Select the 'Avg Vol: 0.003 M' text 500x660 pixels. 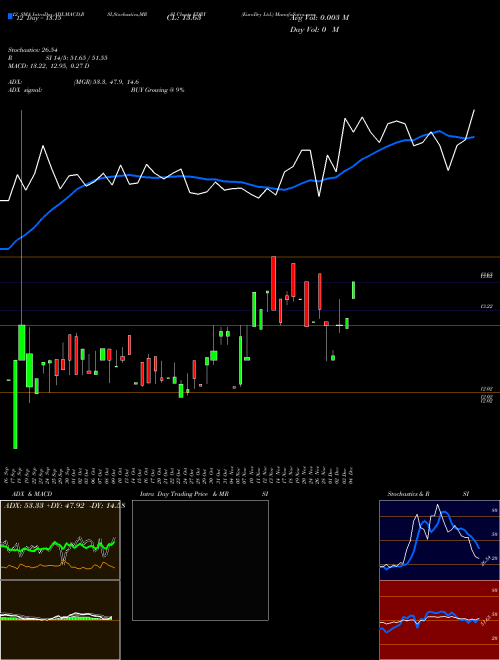319,18
